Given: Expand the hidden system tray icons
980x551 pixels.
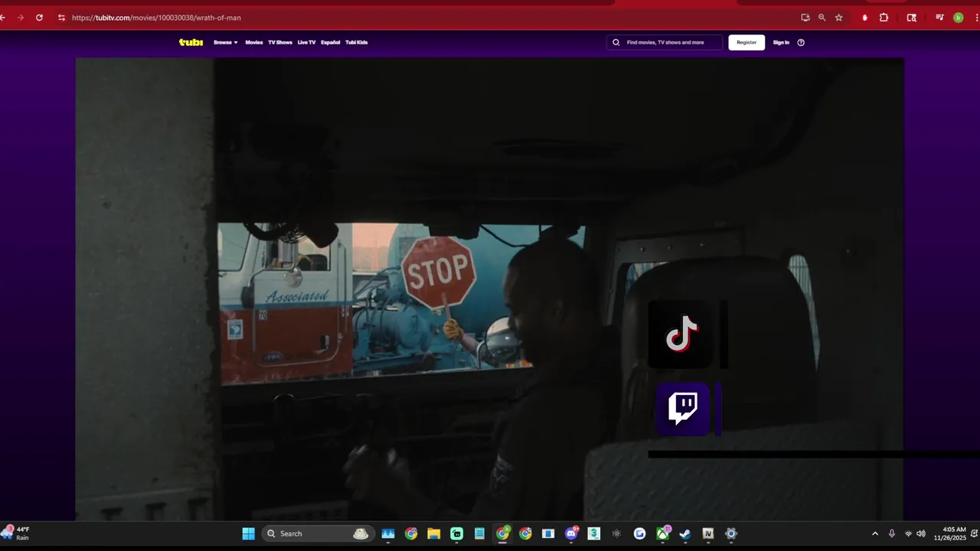Looking at the screenshot, I should [x=875, y=533].
